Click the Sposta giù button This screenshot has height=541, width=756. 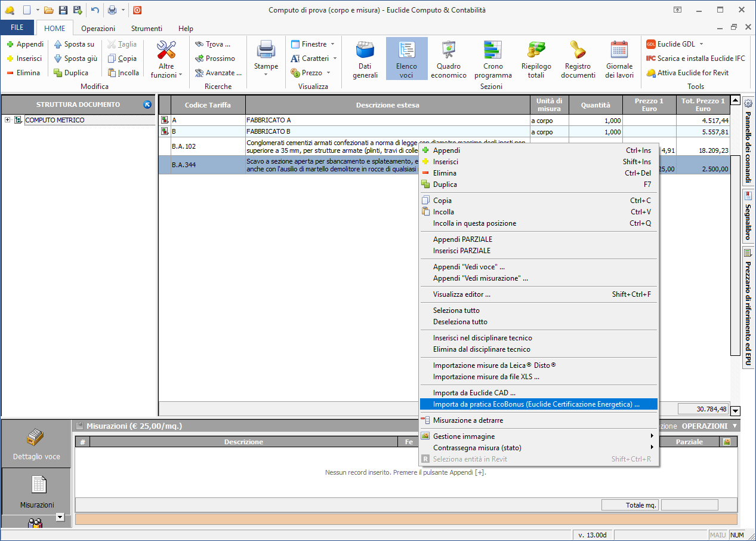point(75,59)
